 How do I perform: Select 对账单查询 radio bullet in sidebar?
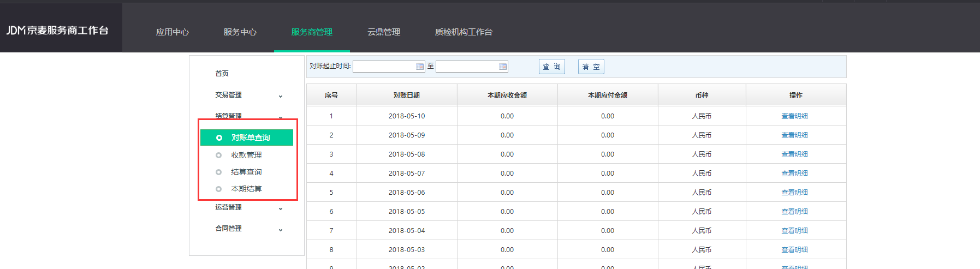point(219,138)
